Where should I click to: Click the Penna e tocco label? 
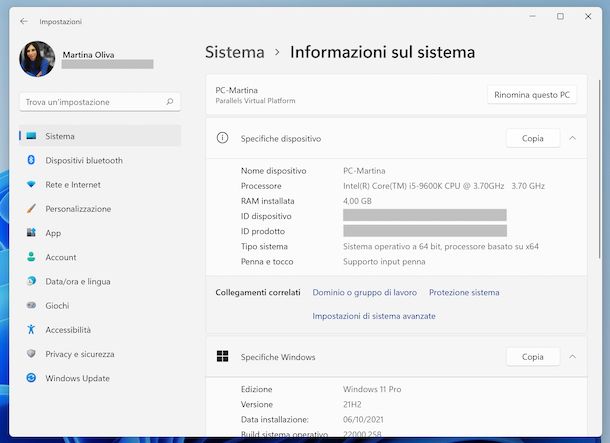pyautogui.click(x=267, y=262)
